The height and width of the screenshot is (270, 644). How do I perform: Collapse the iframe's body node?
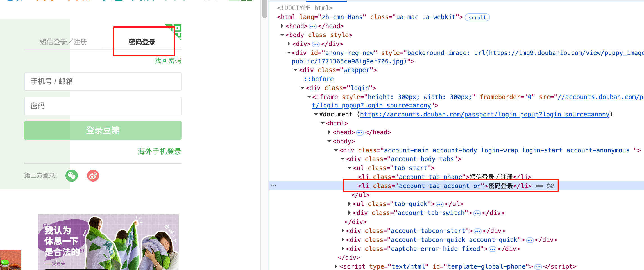329,141
